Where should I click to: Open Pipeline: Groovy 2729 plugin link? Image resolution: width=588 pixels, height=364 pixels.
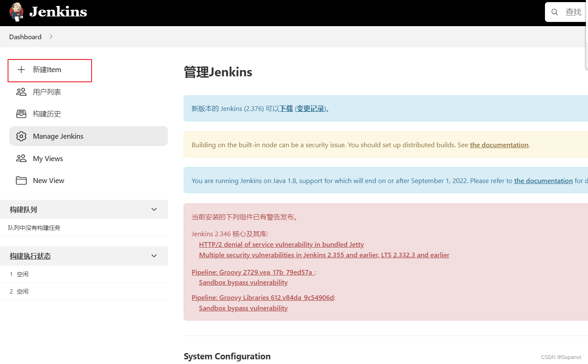(x=253, y=272)
